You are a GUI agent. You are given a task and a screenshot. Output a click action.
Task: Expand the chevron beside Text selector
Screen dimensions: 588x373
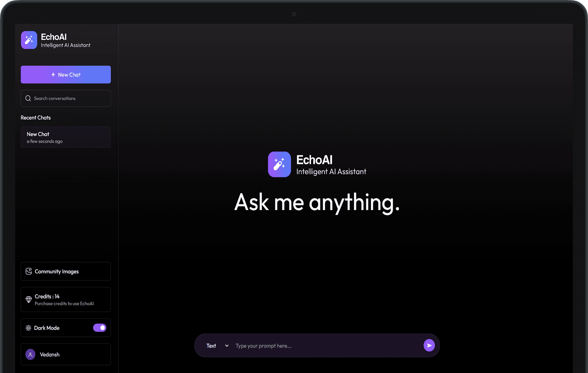click(x=227, y=346)
